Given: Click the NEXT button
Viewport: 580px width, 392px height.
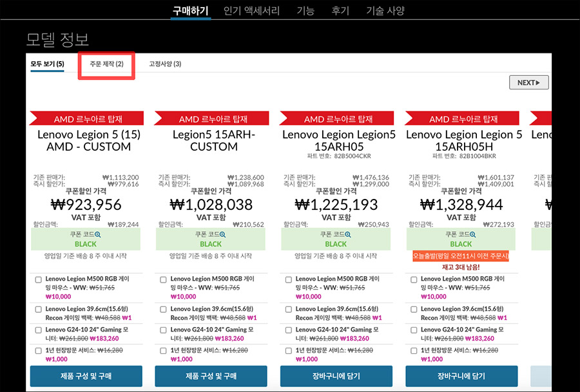Looking at the screenshot, I should pos(528,82).
